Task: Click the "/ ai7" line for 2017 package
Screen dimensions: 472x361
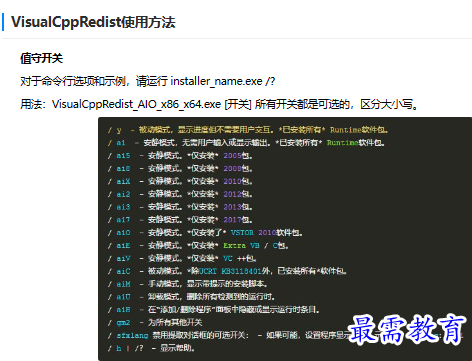Action: pos(180,220)
